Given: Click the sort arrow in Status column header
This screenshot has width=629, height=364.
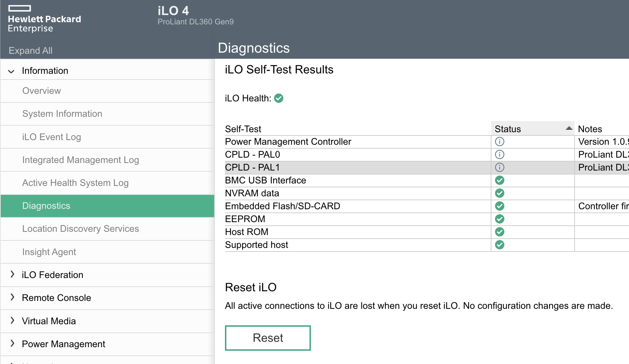Looking at the screenshot, I should (569, 128).
